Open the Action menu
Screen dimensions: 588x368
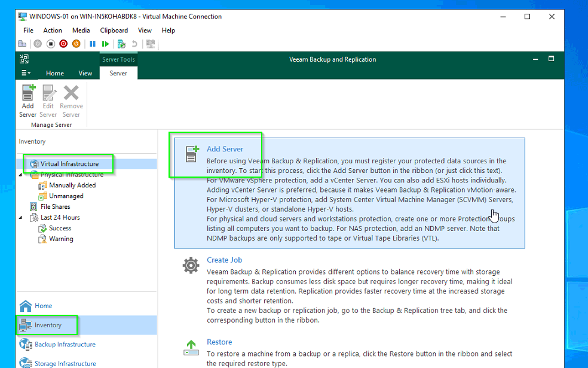pyautogui.click(x=53, y=31)
